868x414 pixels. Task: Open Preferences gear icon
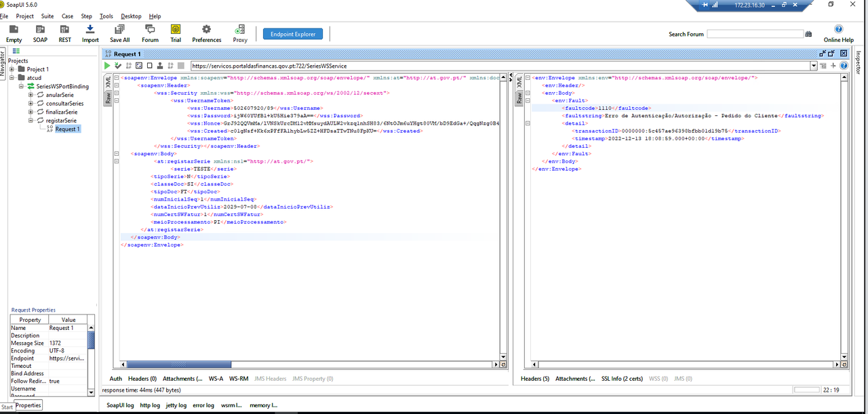tap(207, 29)
